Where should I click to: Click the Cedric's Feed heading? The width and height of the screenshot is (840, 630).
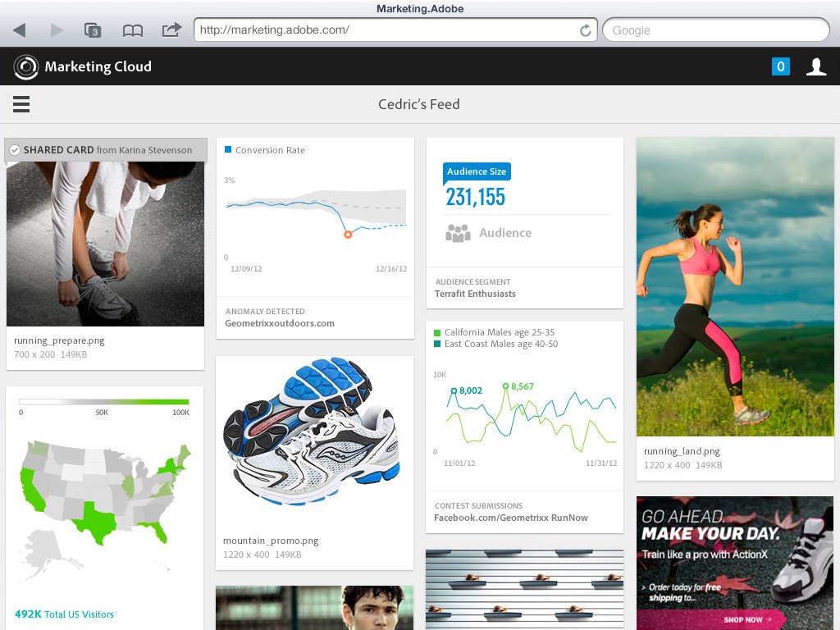[x=419, y=104]
